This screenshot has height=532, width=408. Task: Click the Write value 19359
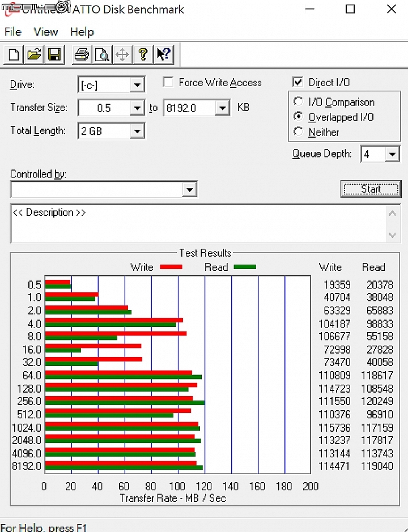[x=337, y=284]
